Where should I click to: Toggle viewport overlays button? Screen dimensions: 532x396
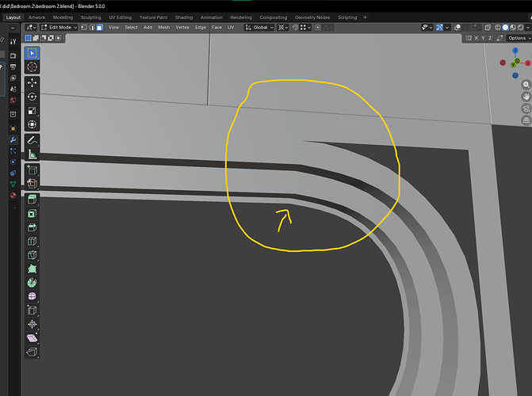click(457, 28)
